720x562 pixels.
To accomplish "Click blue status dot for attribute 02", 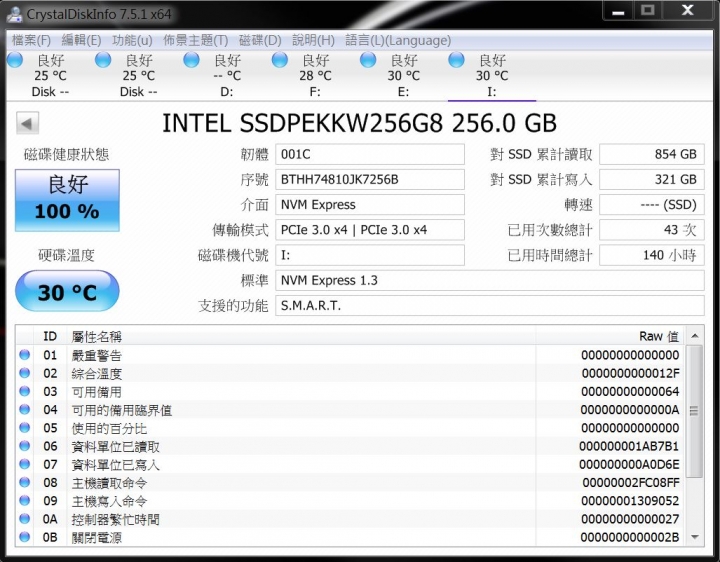I will (25, 373).
